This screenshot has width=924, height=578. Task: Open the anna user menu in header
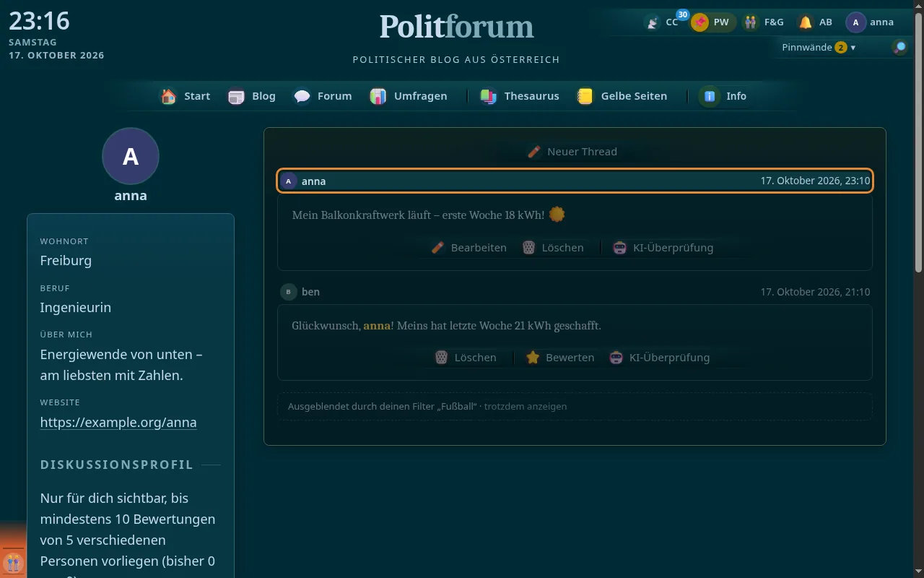(x=871, y=22)
